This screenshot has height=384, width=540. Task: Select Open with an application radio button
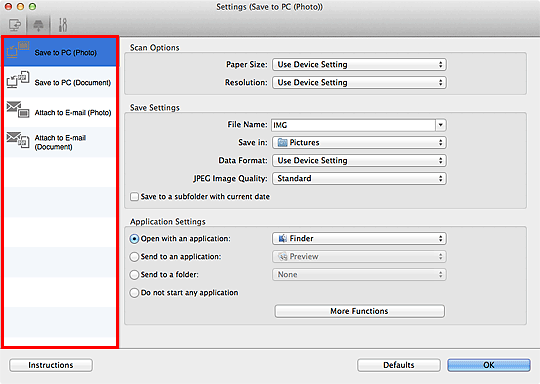(134, 239)
